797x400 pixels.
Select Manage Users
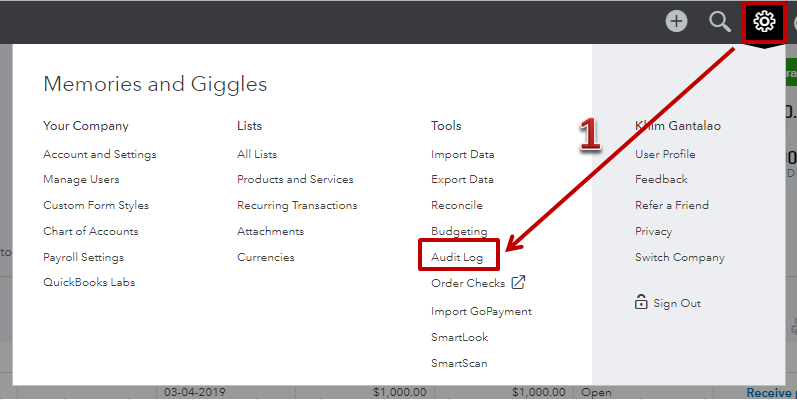(81, 179)
